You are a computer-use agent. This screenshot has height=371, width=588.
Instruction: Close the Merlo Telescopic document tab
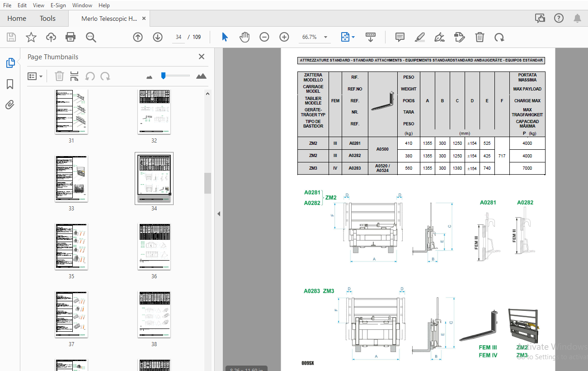click(x=144, y=19)
